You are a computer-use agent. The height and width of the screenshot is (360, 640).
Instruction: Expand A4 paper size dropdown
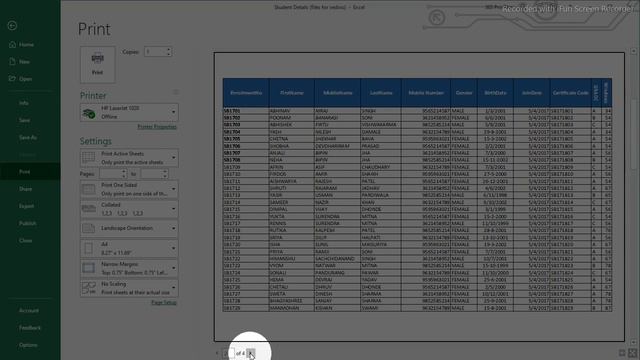coord(129,248)
